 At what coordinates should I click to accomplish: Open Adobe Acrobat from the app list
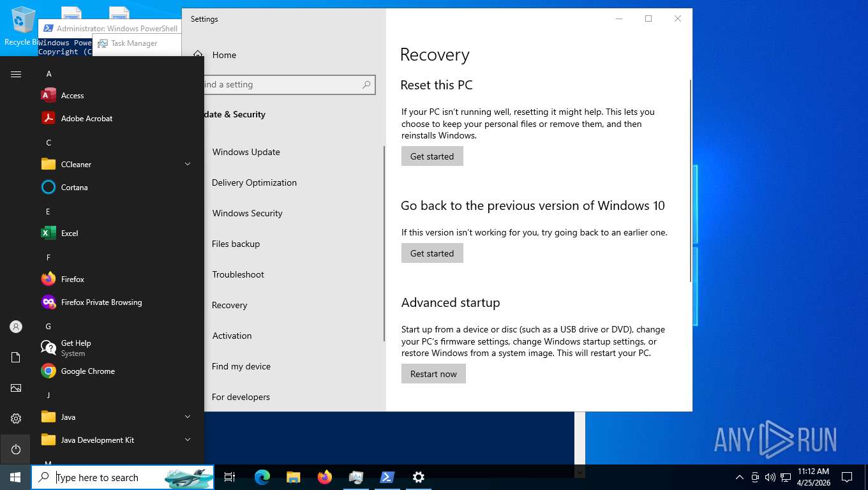coord(117,119)
